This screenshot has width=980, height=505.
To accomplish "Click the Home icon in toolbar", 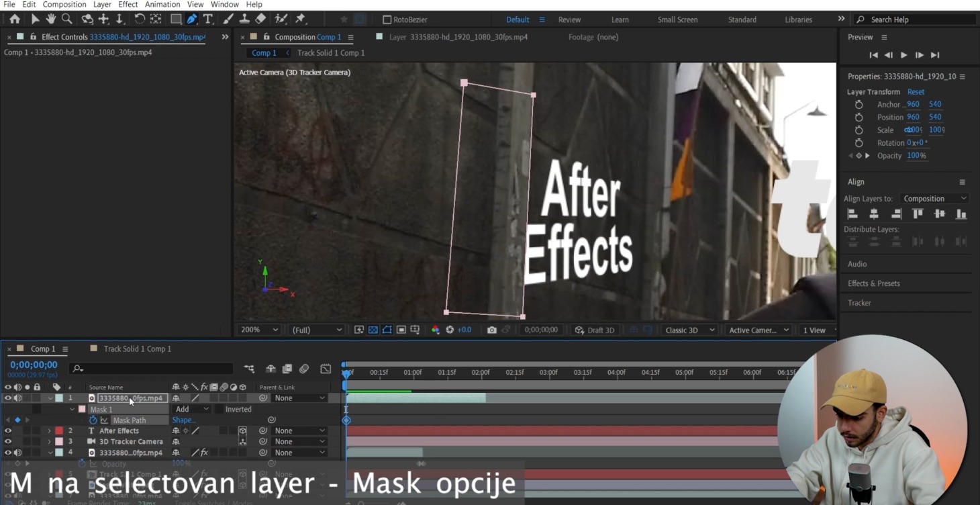I will pos(15,19).
